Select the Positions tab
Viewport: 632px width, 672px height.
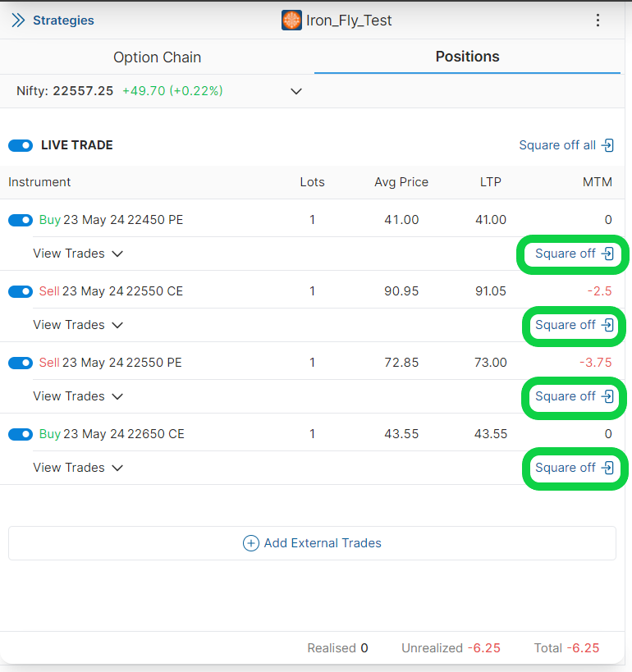467,57
